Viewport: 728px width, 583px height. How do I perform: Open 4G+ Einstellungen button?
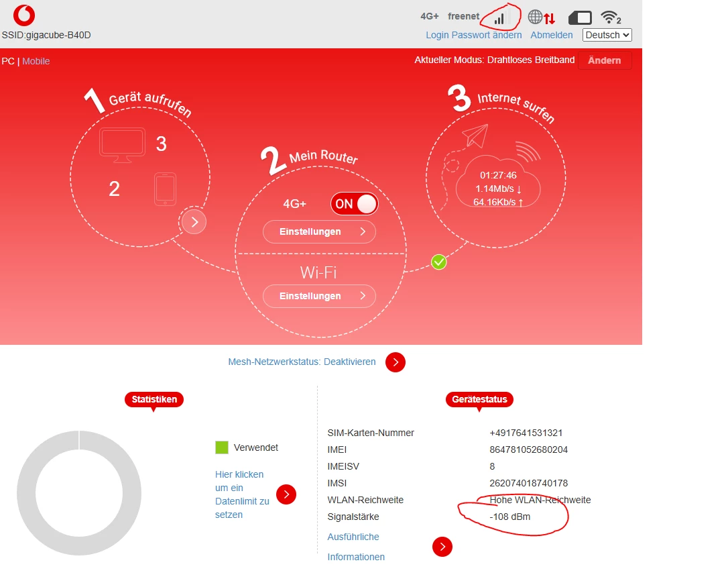point(320,232)
